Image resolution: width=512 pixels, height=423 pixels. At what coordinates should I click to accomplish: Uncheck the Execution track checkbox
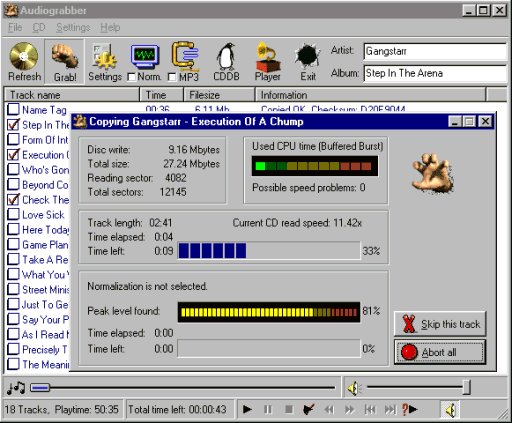[13, 154]
